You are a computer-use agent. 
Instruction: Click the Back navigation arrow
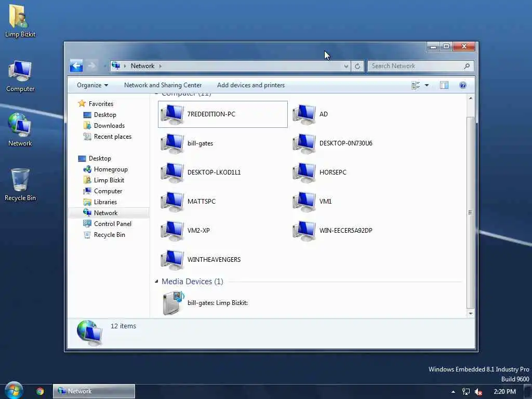pyautogui.click(x=76, y=66)
